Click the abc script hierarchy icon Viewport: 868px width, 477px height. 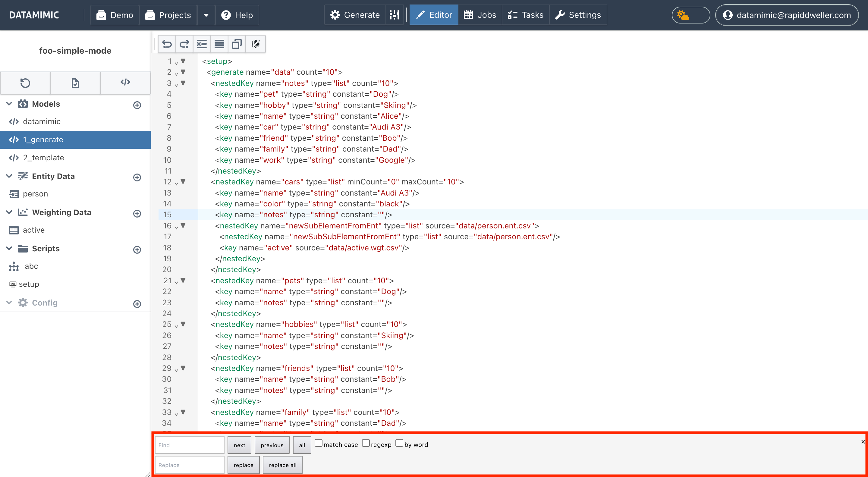click(x=14, y=266)
